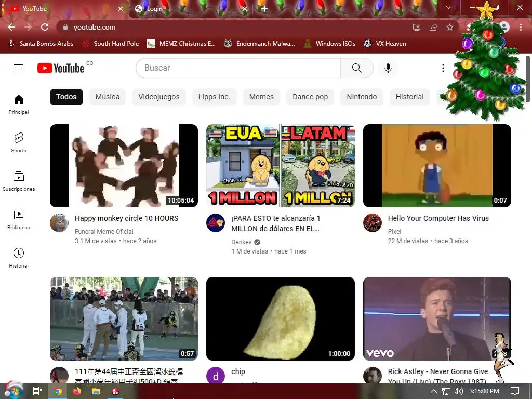532x399 pixels.
Task: Start voice search with microphone icon
Action: (388, 68)
